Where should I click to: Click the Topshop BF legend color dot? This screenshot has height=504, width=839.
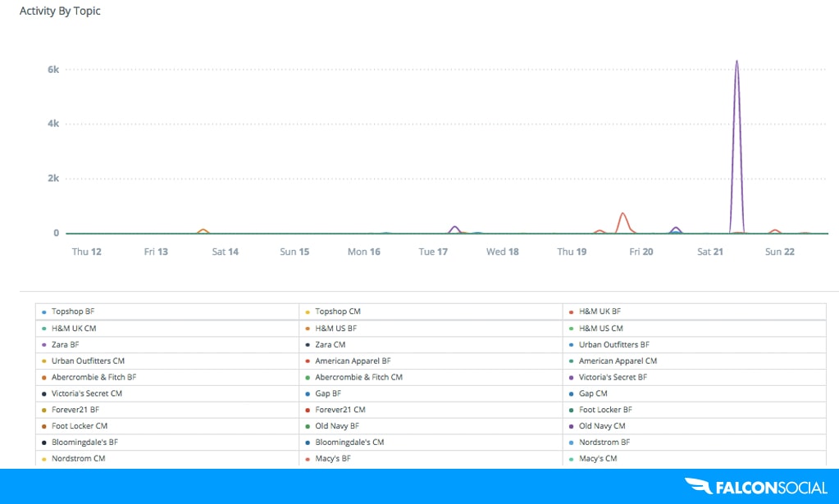click(43, 312)
